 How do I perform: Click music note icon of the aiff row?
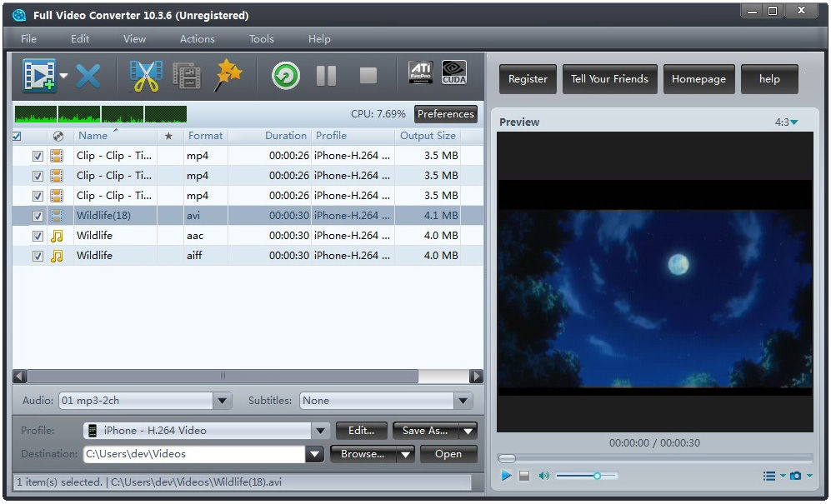point(57,256)
